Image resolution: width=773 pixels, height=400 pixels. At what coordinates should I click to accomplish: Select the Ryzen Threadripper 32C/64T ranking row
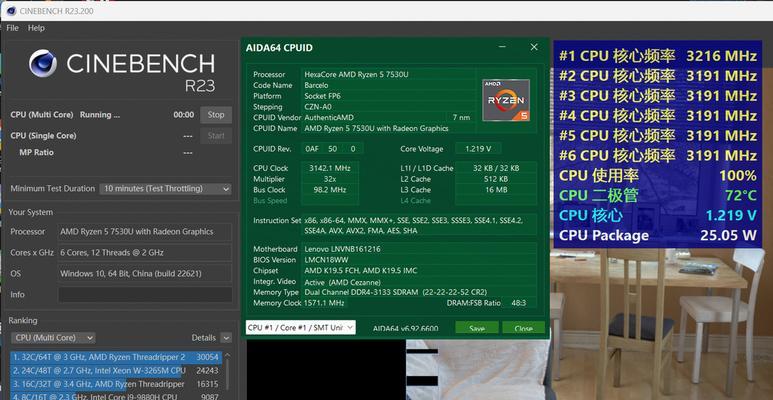[116, 357]
